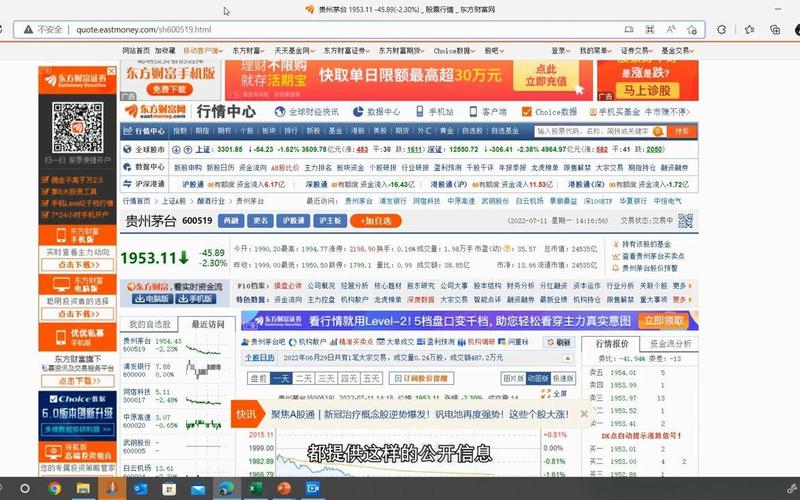Click the not-secure warning icon in address bar
The width and height of the screenshot is (800, 500).
coord(29,30)
